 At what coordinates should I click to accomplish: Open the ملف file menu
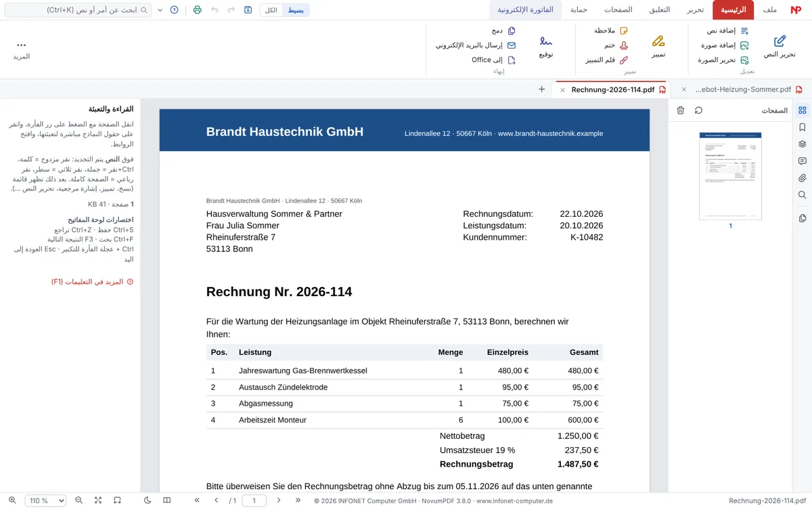pos(769,10)
